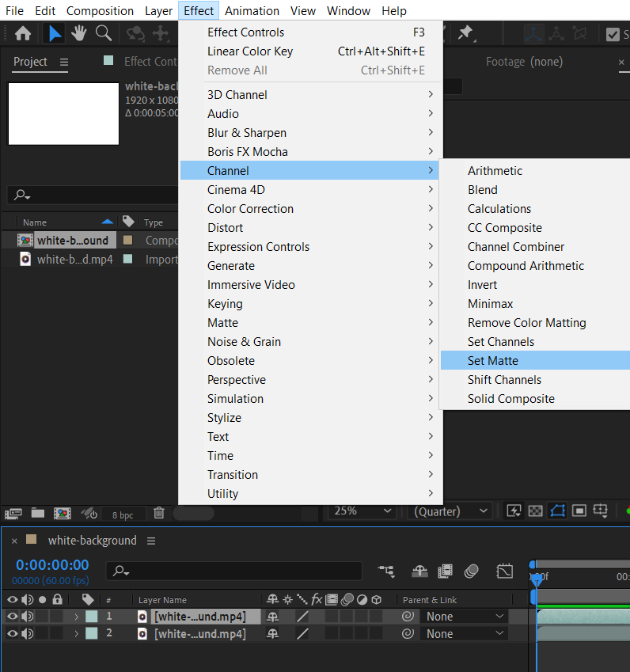Expand layer 1 properties twirl arrow
The width and height of the screenshot is (630, 672).
77,617
